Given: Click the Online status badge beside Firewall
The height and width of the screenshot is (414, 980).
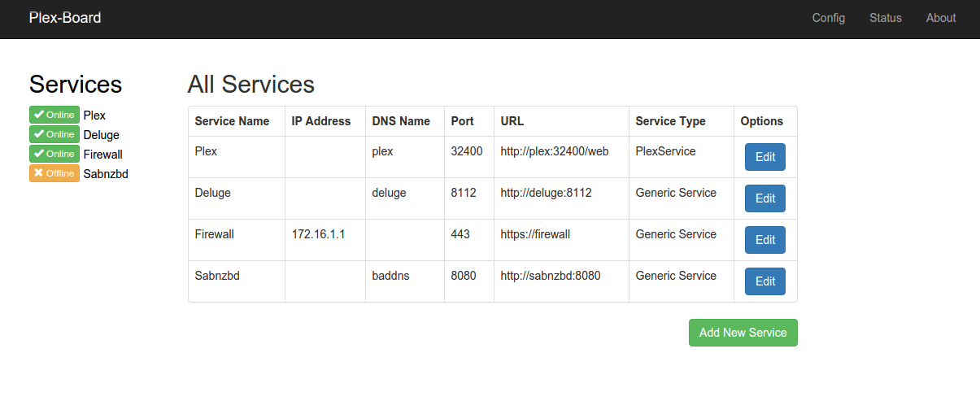Looking at the screenshot, I should (x=54, y=154).
